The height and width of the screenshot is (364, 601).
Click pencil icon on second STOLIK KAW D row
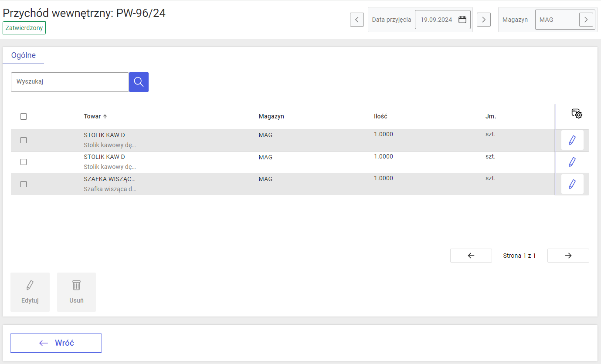(572, 162)
